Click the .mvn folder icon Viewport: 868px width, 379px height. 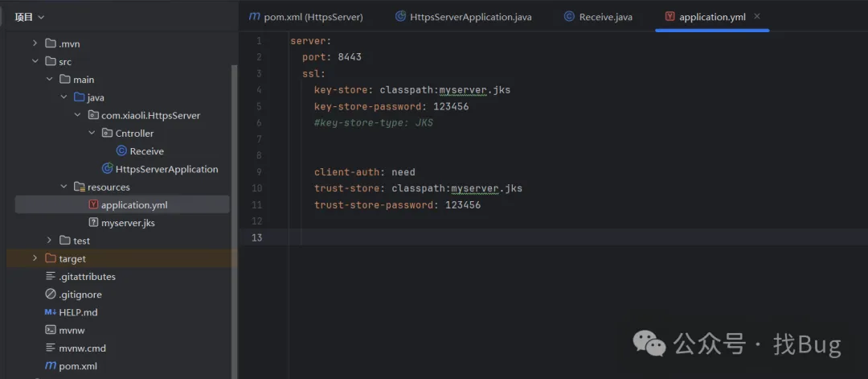coord(51,43)
